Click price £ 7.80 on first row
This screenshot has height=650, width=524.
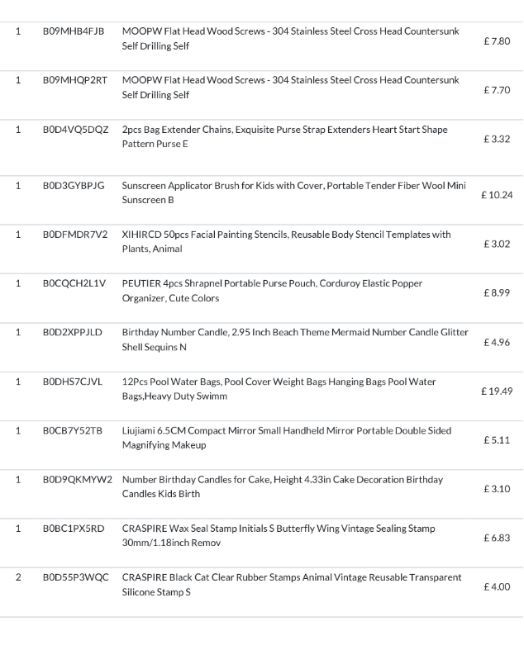[497, 41]
